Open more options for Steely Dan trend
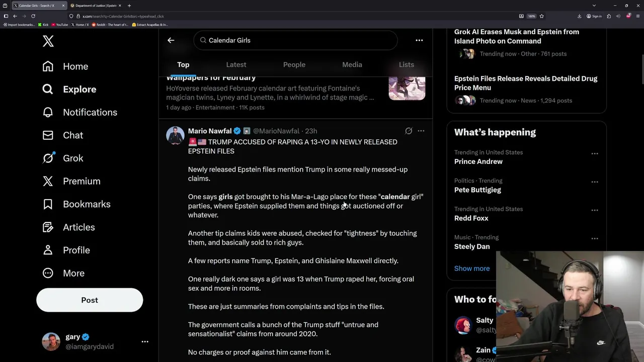Viewport: 644px width, 362px height. tap(595, 239)
